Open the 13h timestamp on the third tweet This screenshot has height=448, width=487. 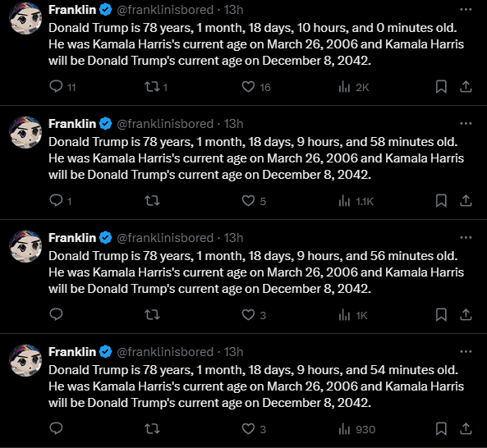233,238
